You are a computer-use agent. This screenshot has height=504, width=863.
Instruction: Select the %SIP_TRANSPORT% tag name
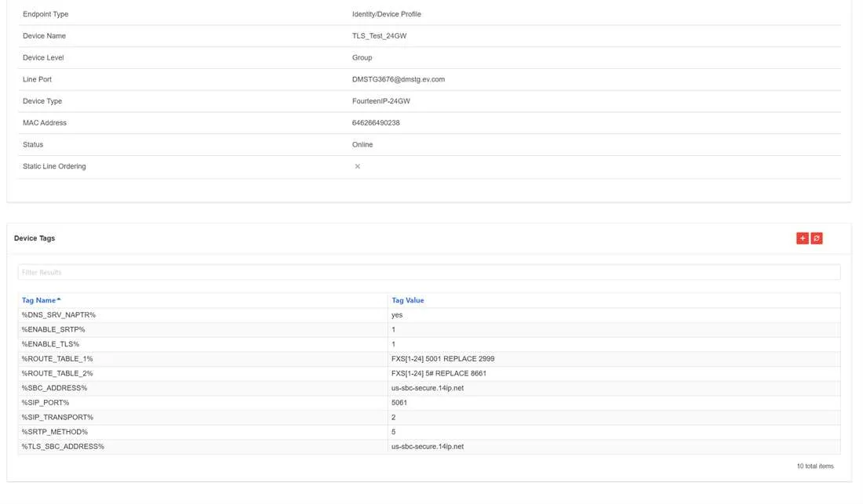[x=58, y=417]
